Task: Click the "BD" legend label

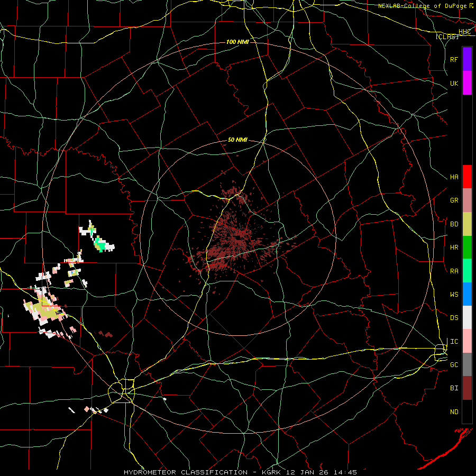Action: pyautogui.click(x=454, y=224)
